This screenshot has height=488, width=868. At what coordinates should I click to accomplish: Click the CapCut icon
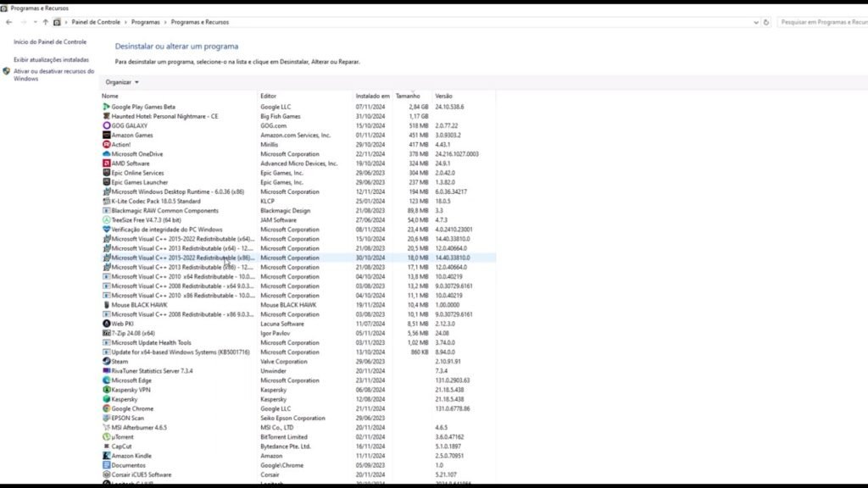tap(106, 446)
